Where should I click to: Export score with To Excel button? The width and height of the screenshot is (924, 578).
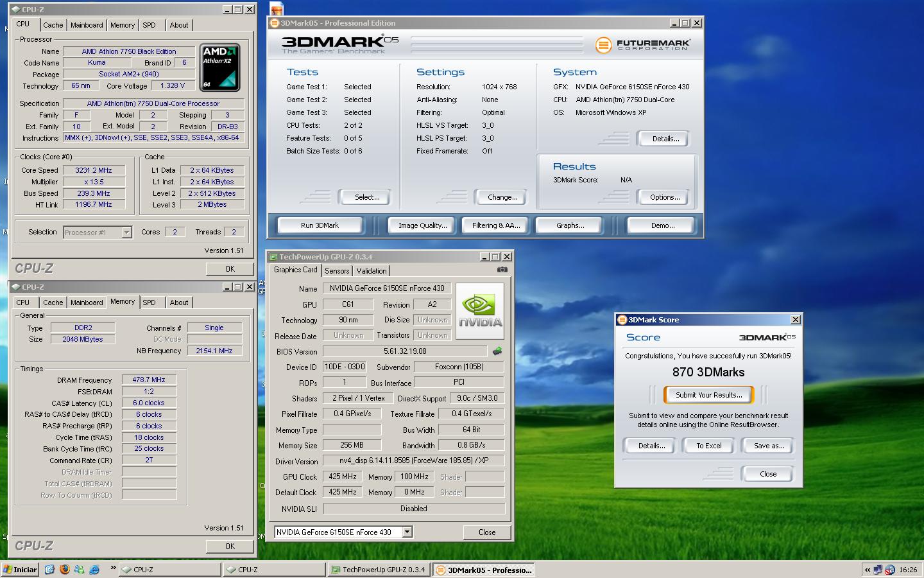click(x=708, y=446)
